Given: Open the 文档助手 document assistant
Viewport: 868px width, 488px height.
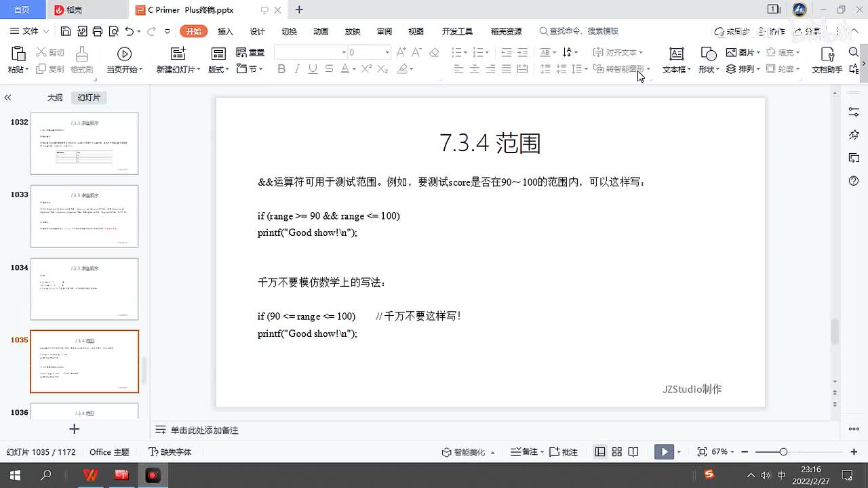Looking at the screenshot, I should (x=827, y=60).
